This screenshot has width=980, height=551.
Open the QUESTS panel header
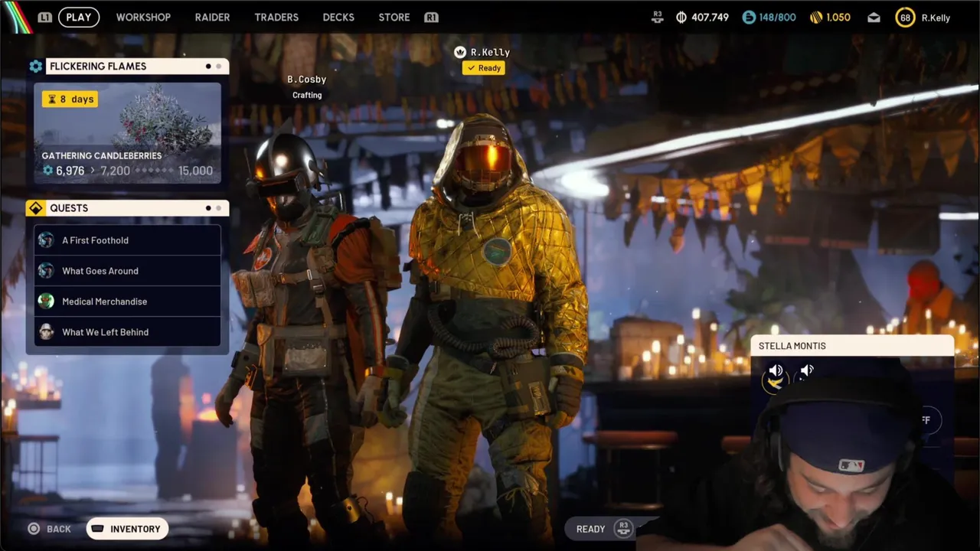click(x=137, y=208)
